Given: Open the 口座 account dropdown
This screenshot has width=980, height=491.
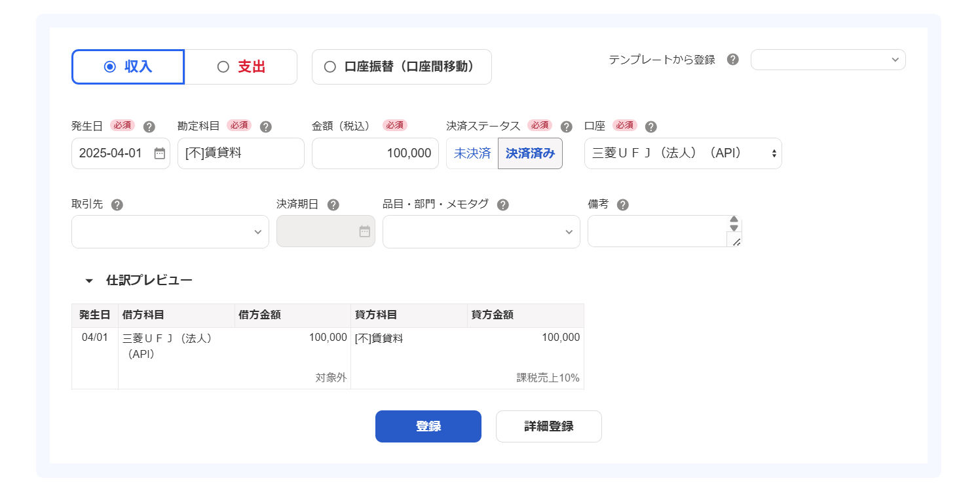Looking at the screenshot, I should pos(683,153).
